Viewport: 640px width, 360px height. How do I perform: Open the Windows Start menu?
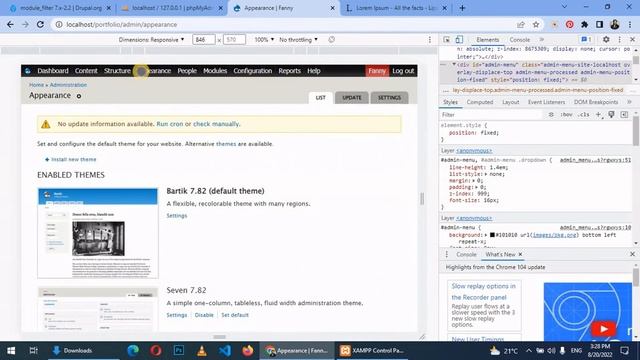coord(11,351)
